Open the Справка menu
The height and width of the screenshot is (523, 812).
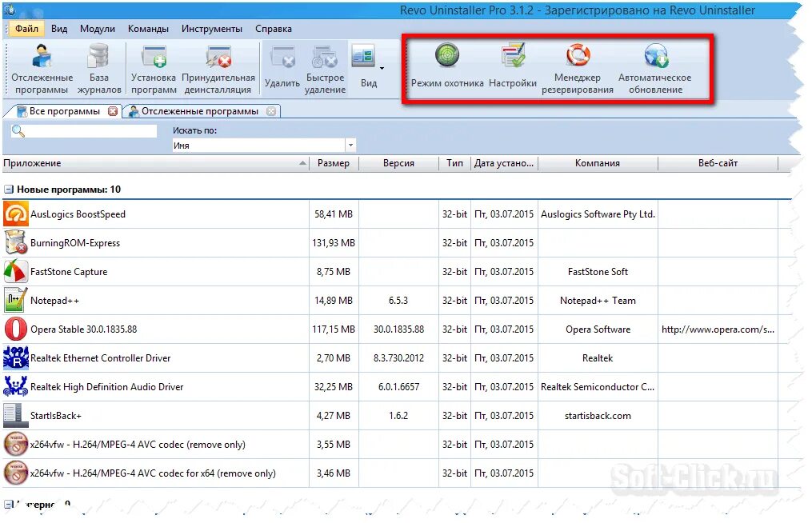point(274,29)
